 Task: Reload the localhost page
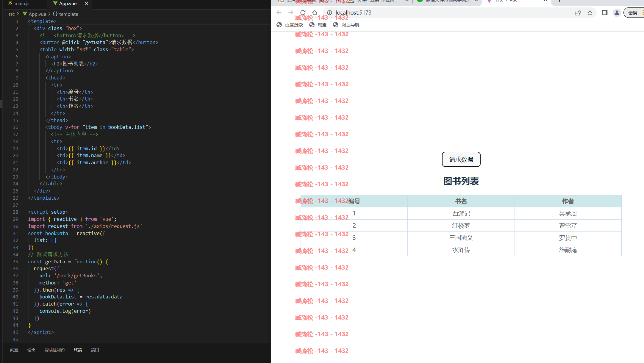303,12
